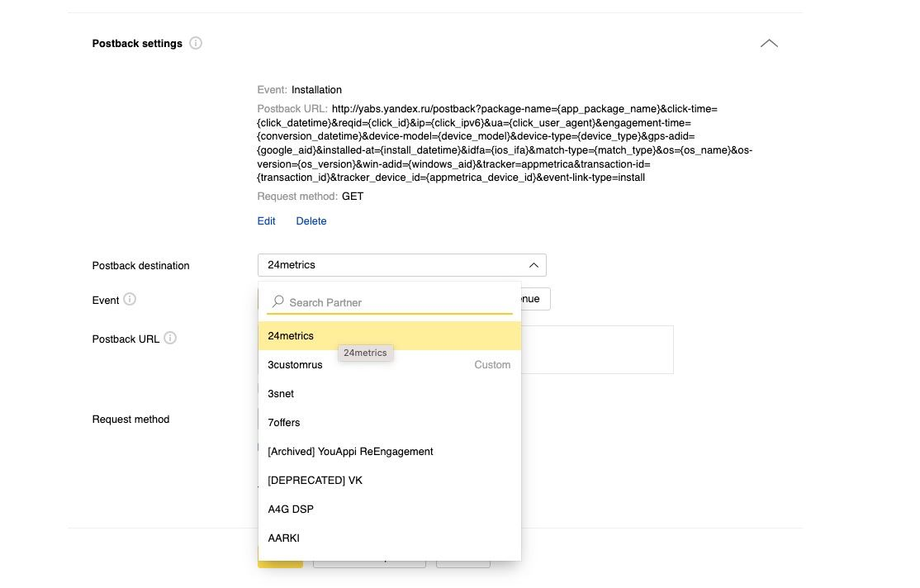Select 3snet in the dropdown list

pyautogui.click(x=281, y=394)
